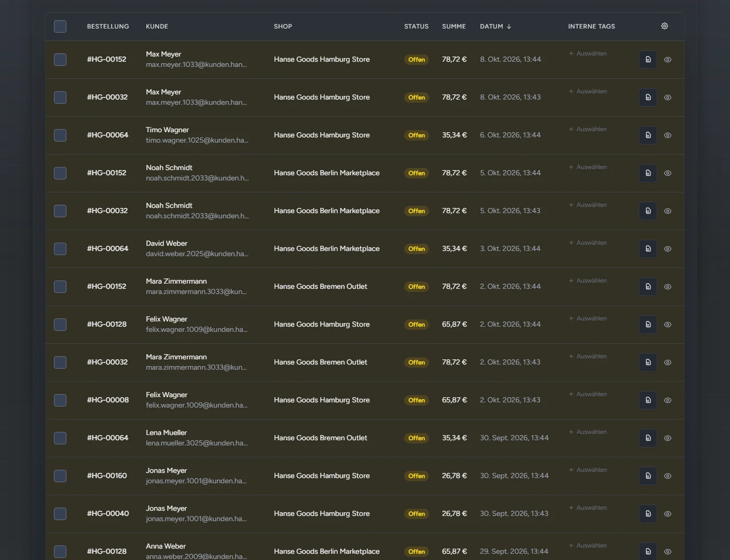This screenshot has height=560, width=730.
Task: Open Auswählen tag picker for Jonas Meyer's #HG-00040
Action: click(x=588, y=508)
